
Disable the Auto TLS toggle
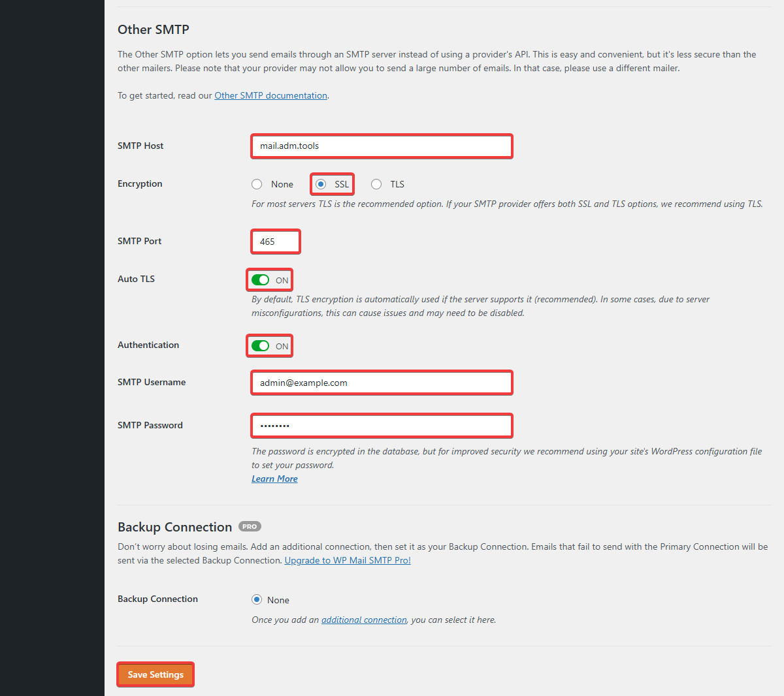261,280
